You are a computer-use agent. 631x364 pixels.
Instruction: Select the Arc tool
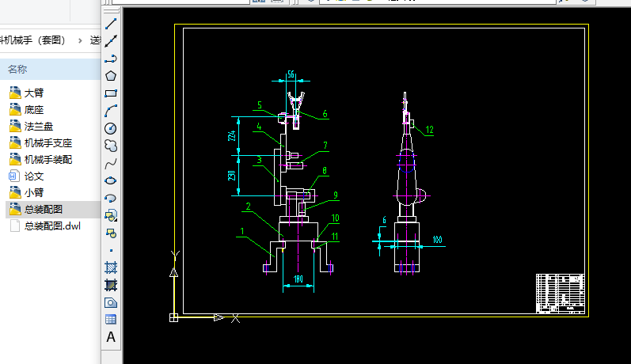pos(111,111)
